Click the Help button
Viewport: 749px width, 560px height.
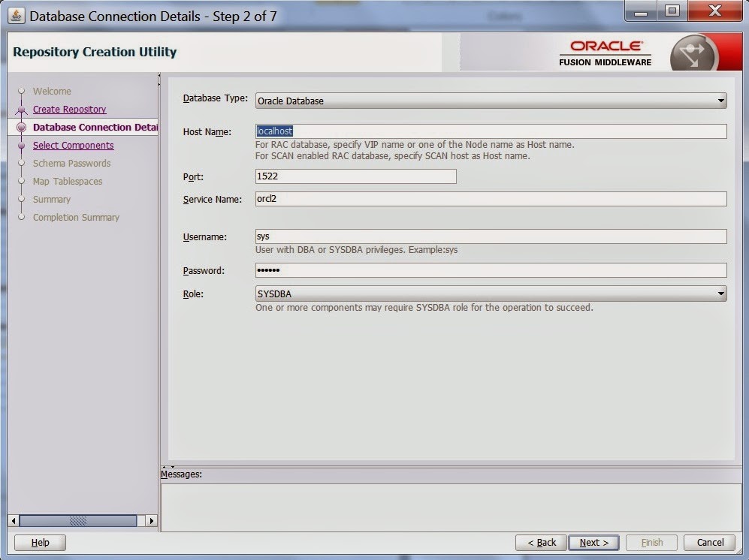coord(40,542)
